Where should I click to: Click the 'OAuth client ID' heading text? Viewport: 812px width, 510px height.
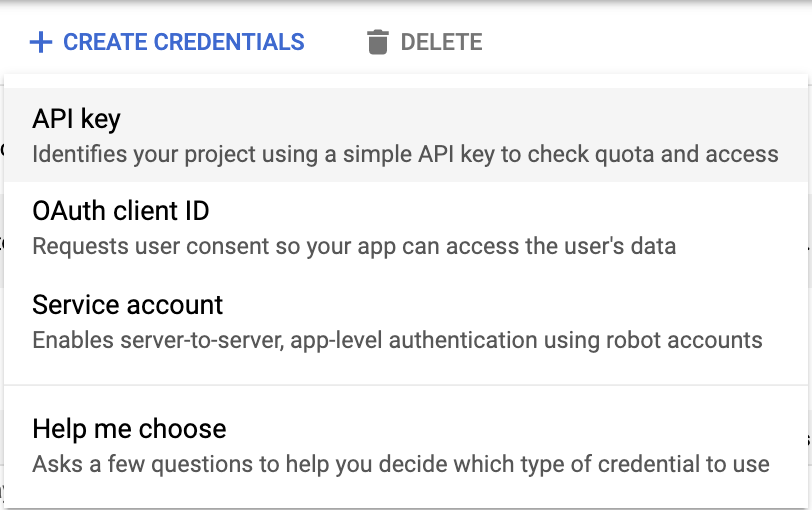pos(120,212)
